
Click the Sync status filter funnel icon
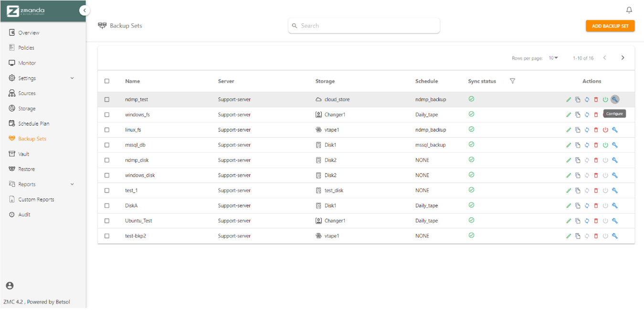coord(512,81)
